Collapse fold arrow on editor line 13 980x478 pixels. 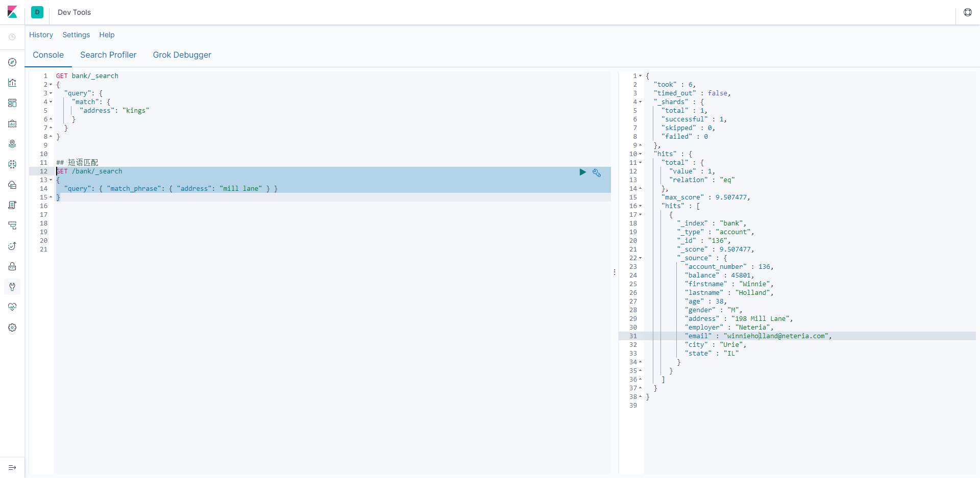(51, 180)
